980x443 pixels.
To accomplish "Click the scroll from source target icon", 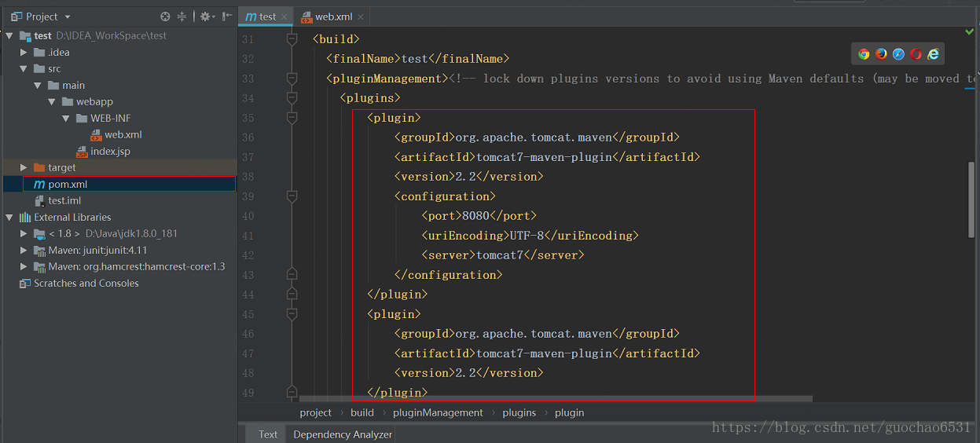I will [165, 16].
